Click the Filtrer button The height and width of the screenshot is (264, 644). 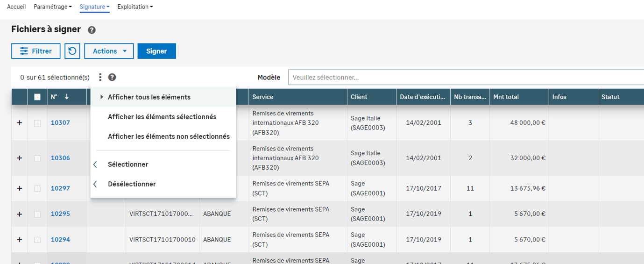tap(36, 51)
